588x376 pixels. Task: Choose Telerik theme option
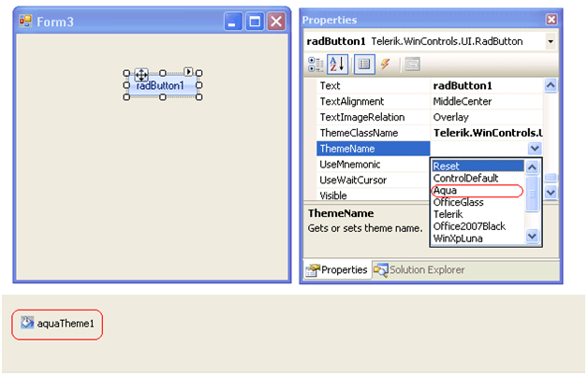pyautogui.click(x=478, y=214)
